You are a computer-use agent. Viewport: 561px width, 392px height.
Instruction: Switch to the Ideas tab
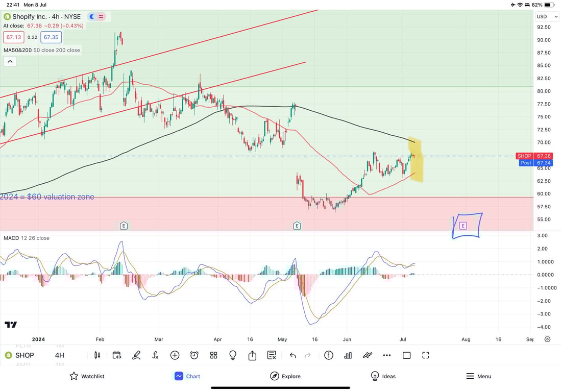[x=383, y=376]
